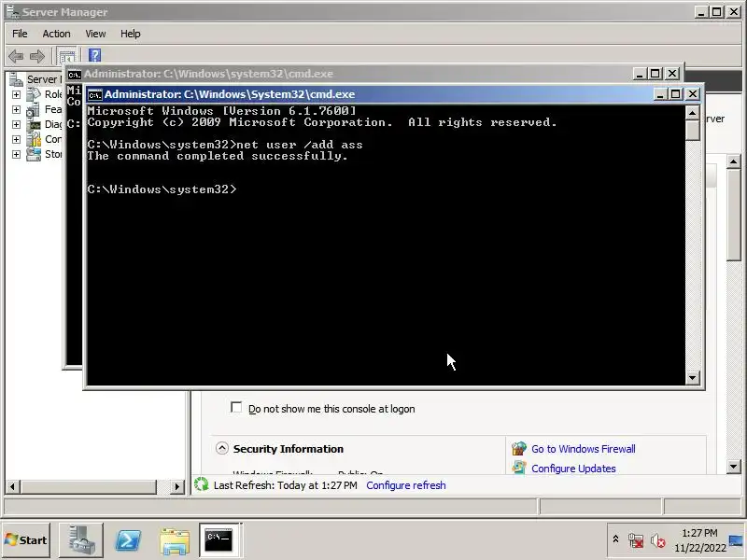Screen dimensions: 747x560
Task: Open the View menu
Action: pyautogui.click(x=95, y=34)
